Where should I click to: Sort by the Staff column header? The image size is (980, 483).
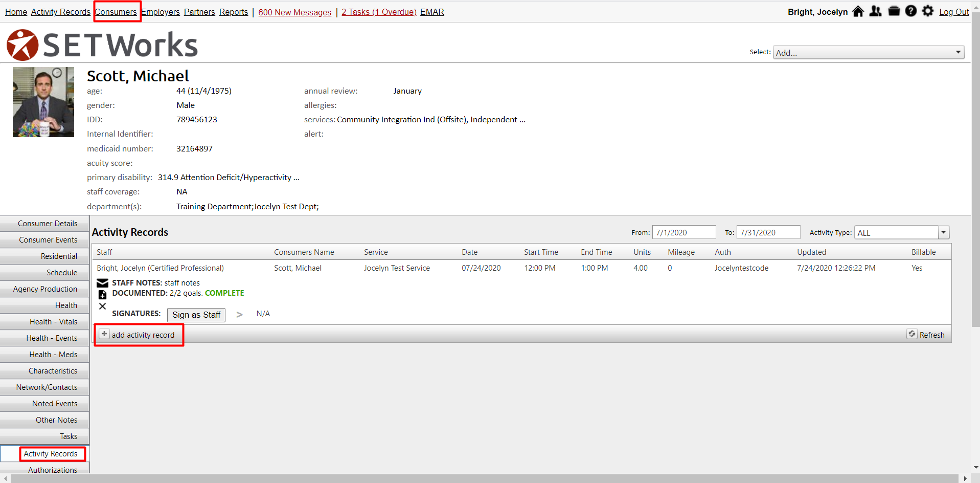(104, 252)
